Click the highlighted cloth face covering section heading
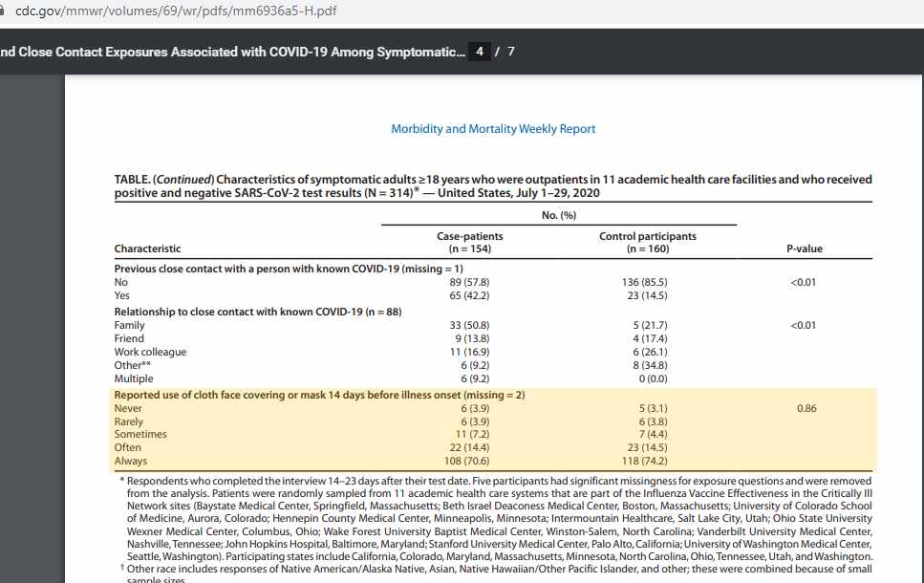This screenshot has width=924, height=583. tap(319, 395)
